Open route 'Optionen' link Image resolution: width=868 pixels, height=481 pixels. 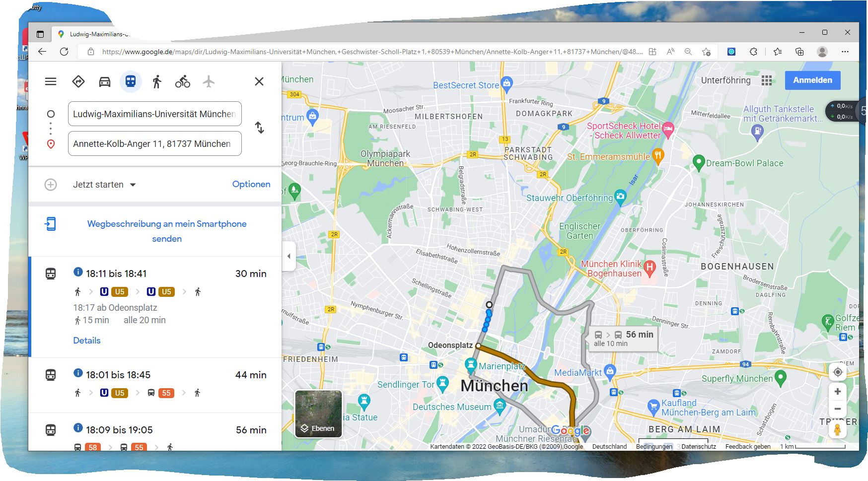[251, 184]
